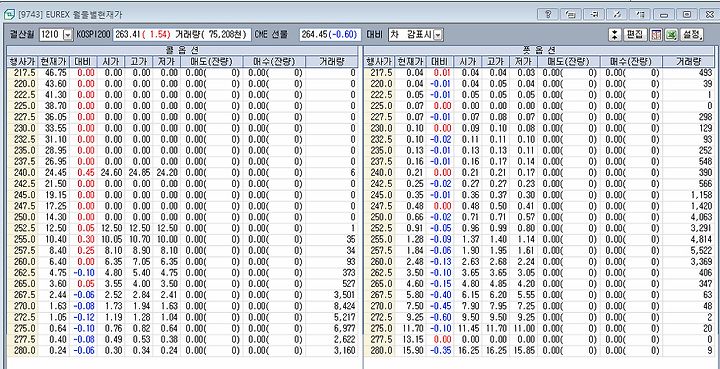The width and height of the screenshot is (720, 369).
Task: Export data with the green Excel icon
Action: click(671, 34)
